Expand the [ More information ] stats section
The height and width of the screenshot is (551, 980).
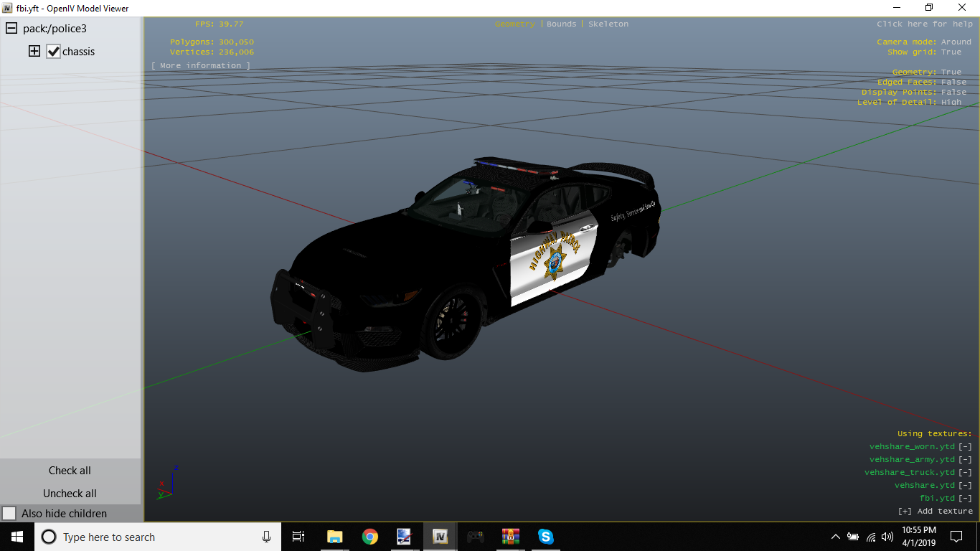tap(201, 65)
